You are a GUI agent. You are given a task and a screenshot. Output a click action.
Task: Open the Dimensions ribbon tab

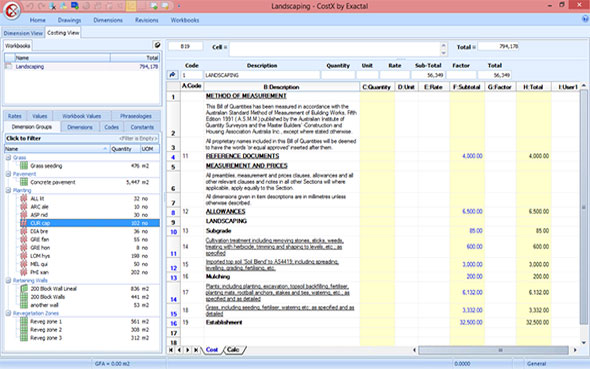click(x=108, y=20)
